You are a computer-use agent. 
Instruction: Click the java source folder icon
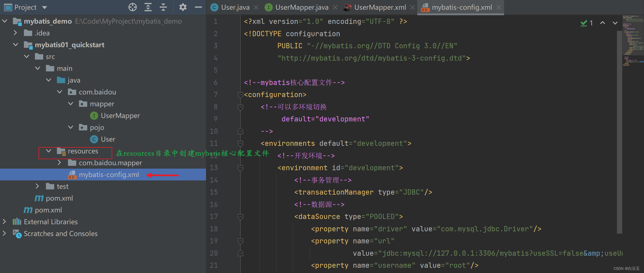pos(61,80)
